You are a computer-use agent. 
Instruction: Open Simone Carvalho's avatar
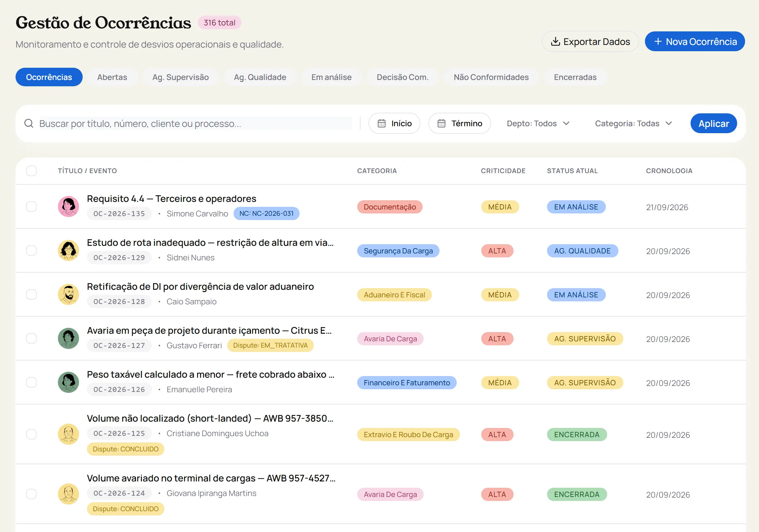68,207
